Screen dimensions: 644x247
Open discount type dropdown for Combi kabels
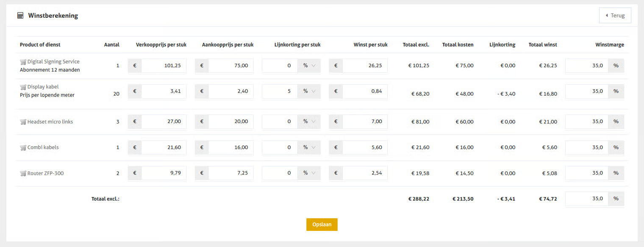click(309, 148)
